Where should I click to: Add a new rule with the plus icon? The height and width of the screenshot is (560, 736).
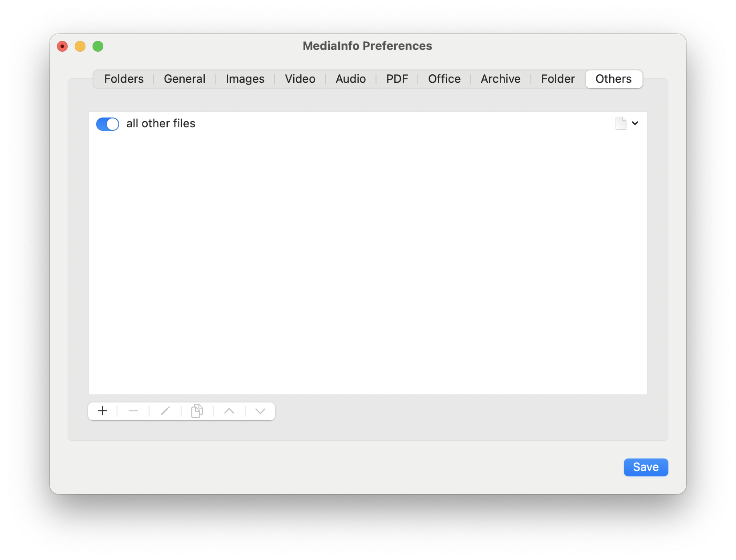click(x=103, y=411)
